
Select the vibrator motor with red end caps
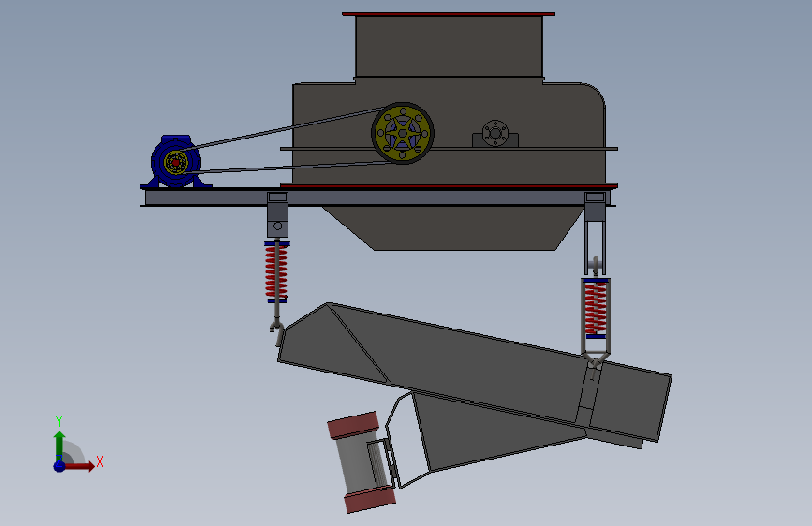(x=362, y=462)
